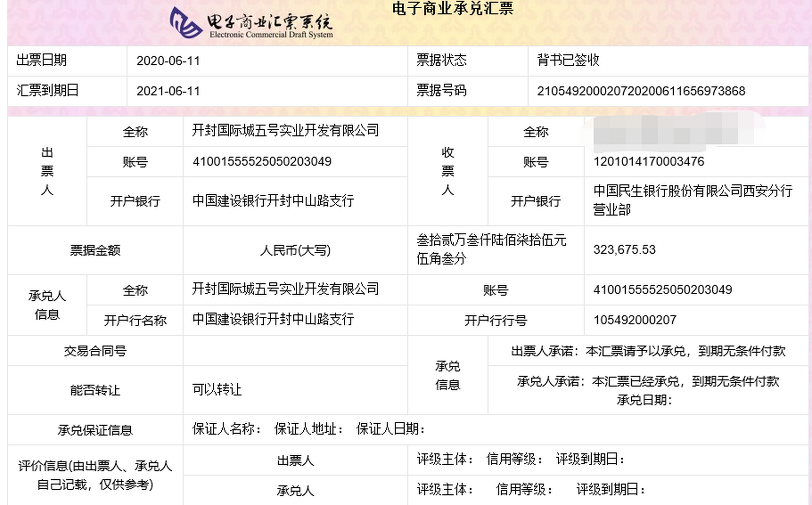Select bill number 210549200020720200611656973868
This screenshot has width=812, height=505.
(x=641, y=91)
